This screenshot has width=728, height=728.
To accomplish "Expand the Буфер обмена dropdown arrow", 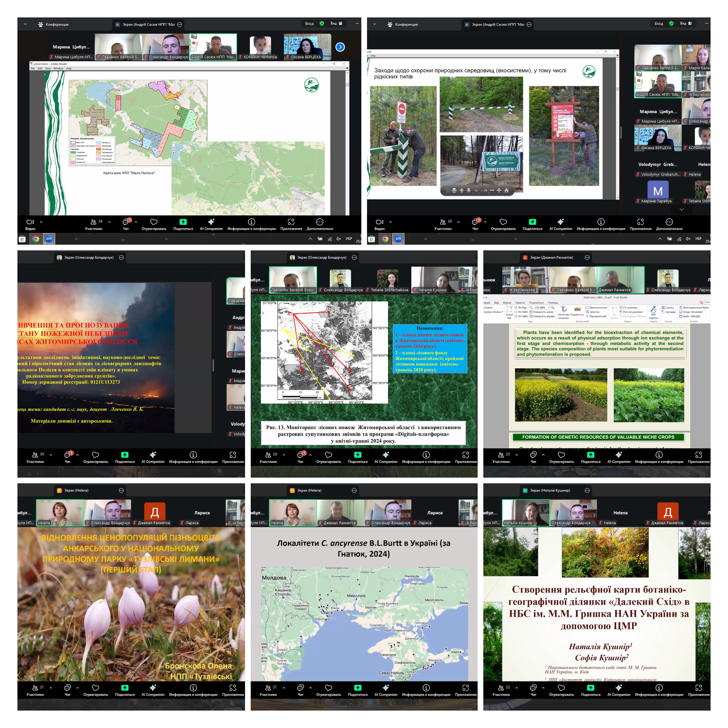I will pos(503,312).
